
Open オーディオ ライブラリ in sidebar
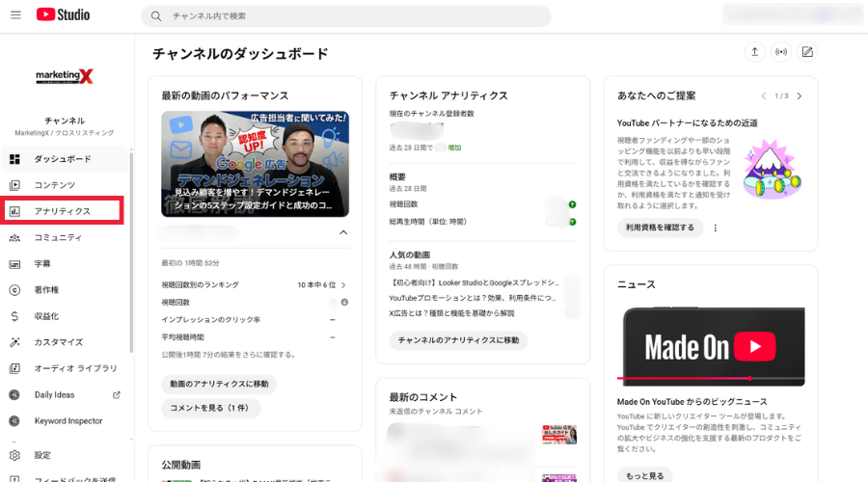coord(75,368)
